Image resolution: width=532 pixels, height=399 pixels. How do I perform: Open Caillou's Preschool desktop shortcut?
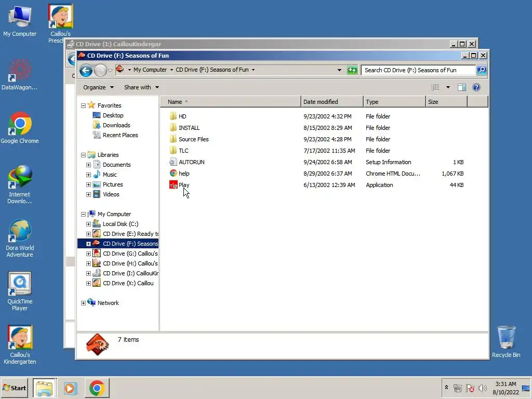[x=60, y=23]
